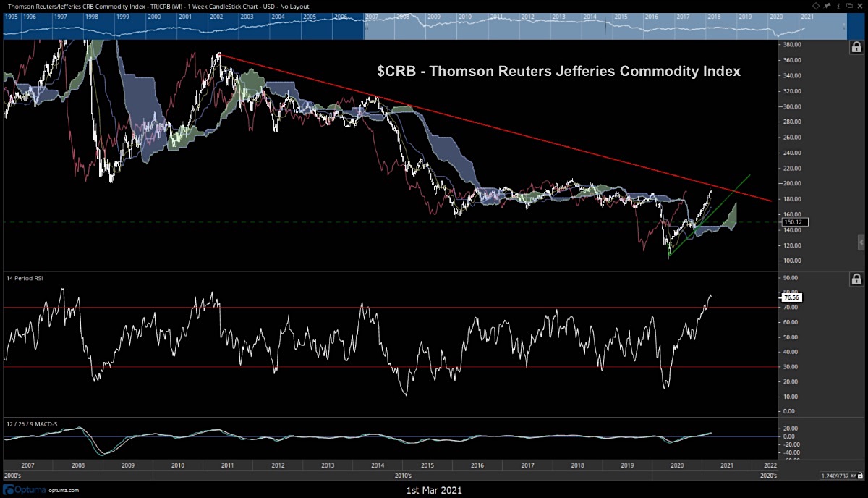Click the 1st Mar 2021 date caption

[x=433, y=490]
